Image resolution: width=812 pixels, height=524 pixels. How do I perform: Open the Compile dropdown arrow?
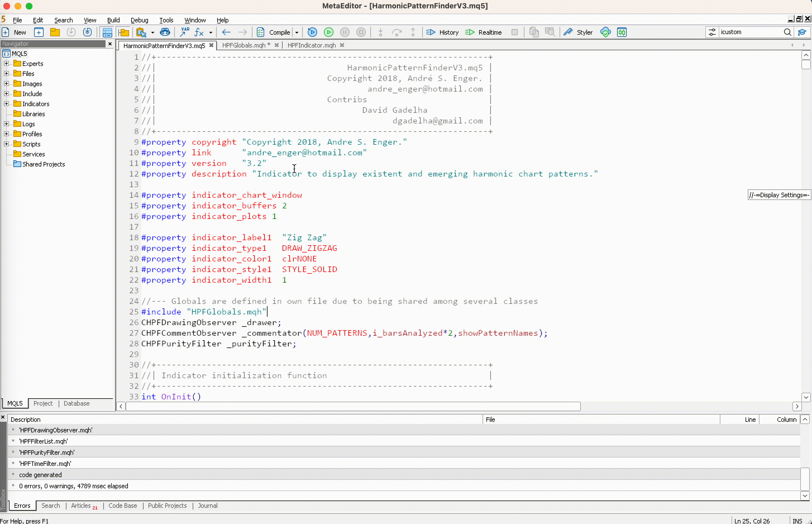point(297,33)
